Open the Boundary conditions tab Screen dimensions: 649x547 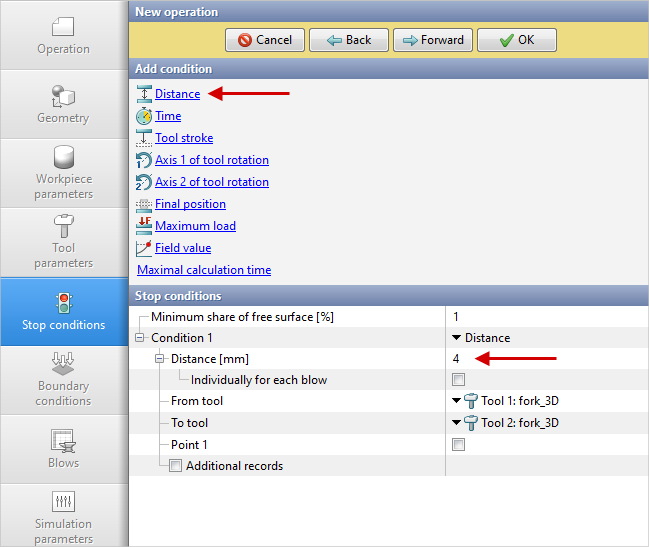[x=63, y=380]
